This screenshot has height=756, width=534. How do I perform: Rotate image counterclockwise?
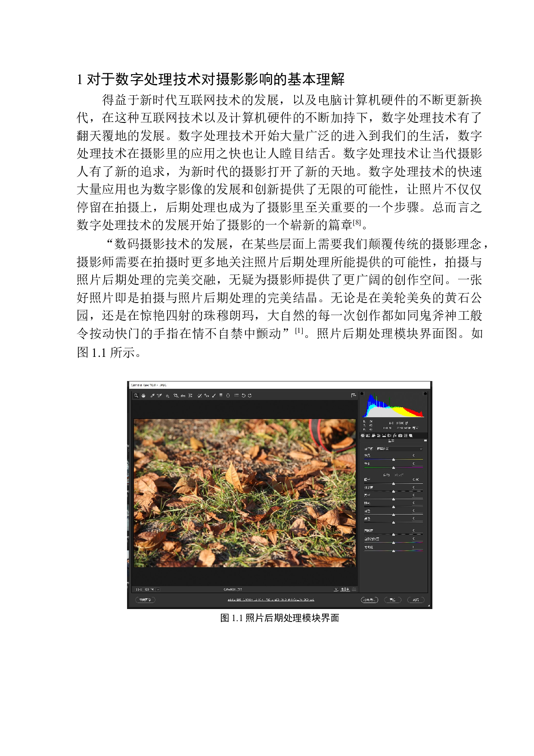click(243, 395)
